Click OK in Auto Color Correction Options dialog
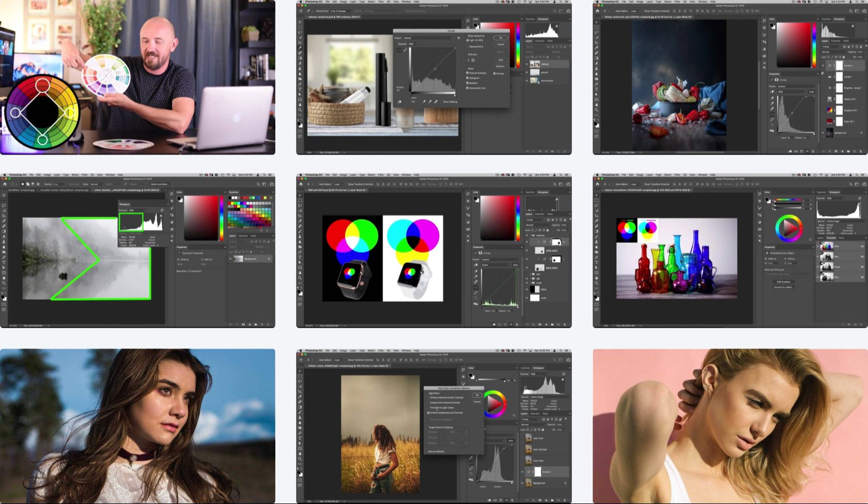868x504 pixels. [477, 395]
